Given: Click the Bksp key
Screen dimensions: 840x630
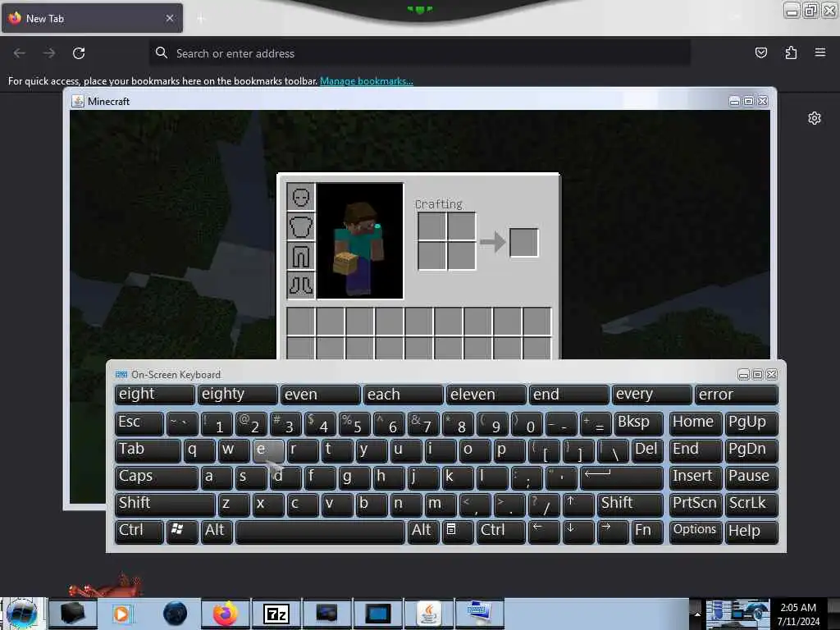Looking at the screenshot, I should coord(638,423).
